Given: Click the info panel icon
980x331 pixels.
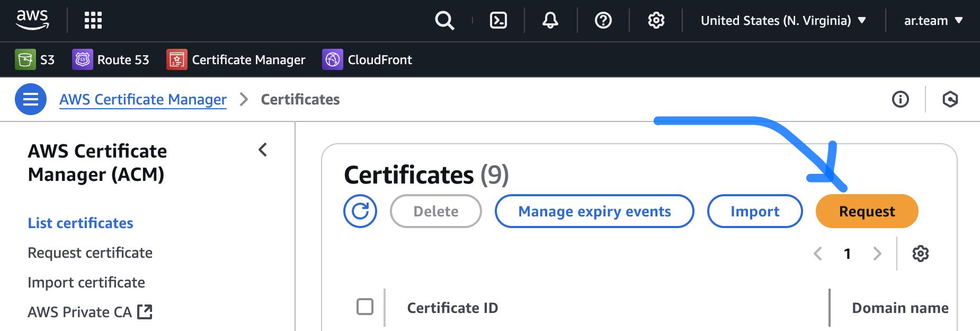Looking at the screenshot, I should [x=900, y=99].
